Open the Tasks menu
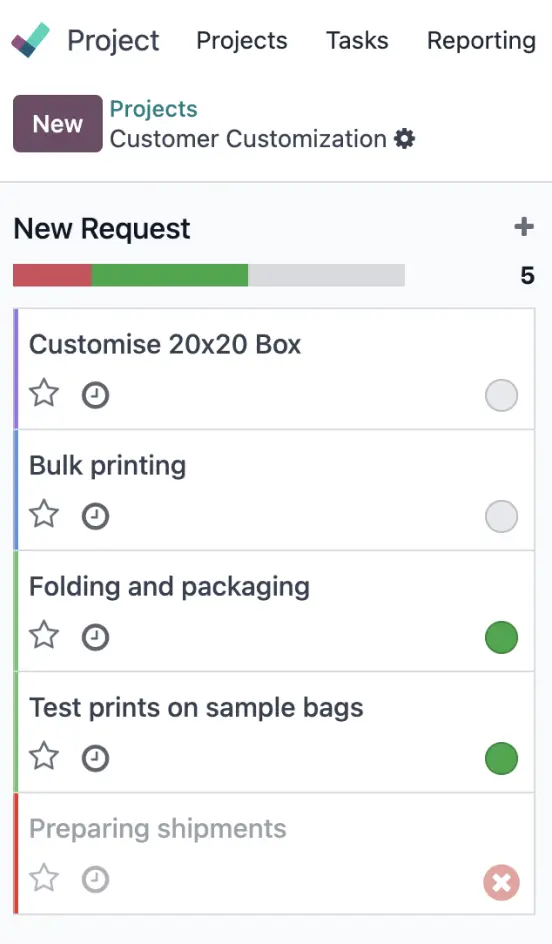This screenshot has height=944, width=552. [x=357, y=40]
